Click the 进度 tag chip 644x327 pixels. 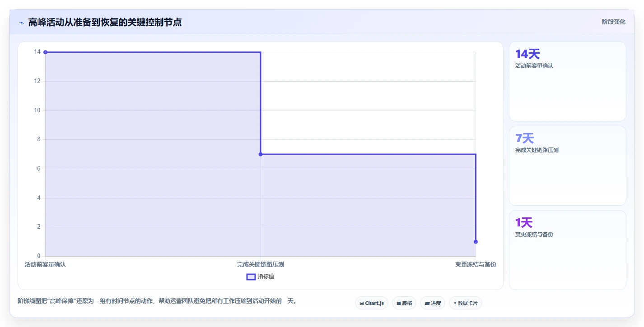tap(433, 303)
